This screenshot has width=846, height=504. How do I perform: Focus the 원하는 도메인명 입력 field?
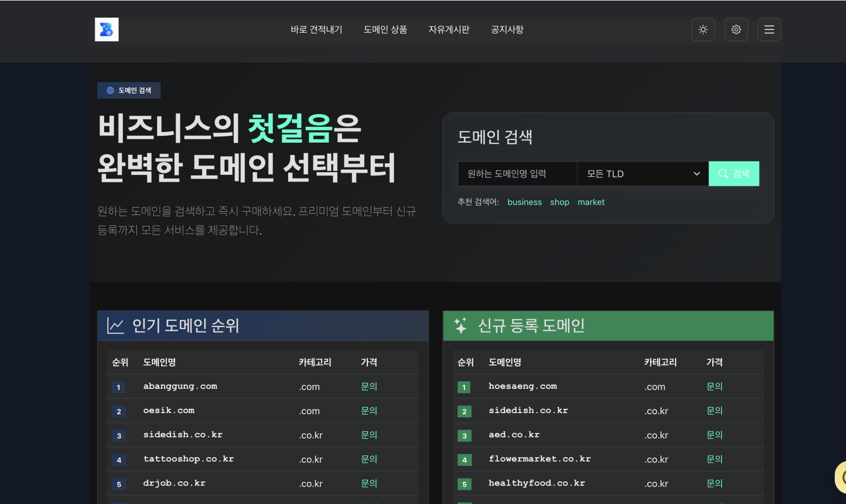point(517,174)
